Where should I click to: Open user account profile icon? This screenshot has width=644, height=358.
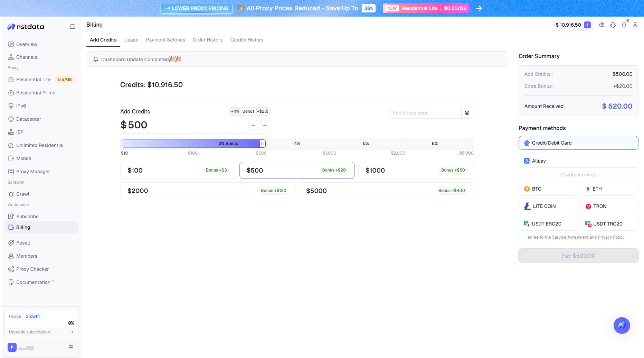coord(635,25)
